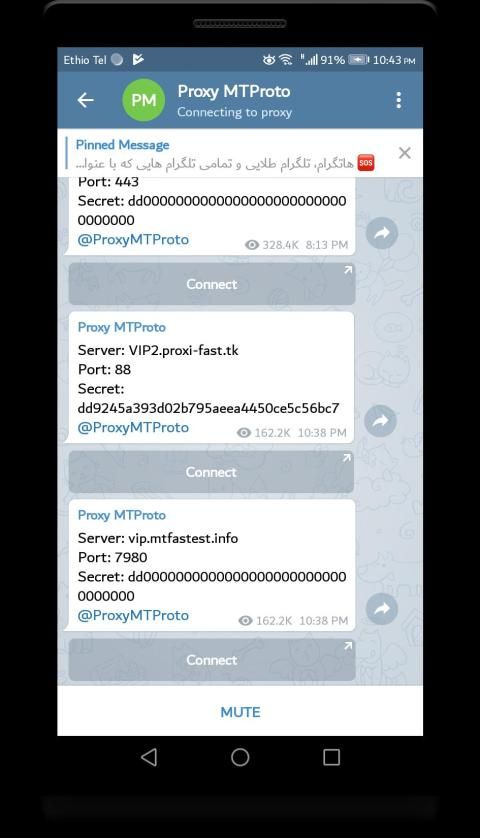Tap the Android back navigation button
The image size is (480, 838).
pos(149,757)
